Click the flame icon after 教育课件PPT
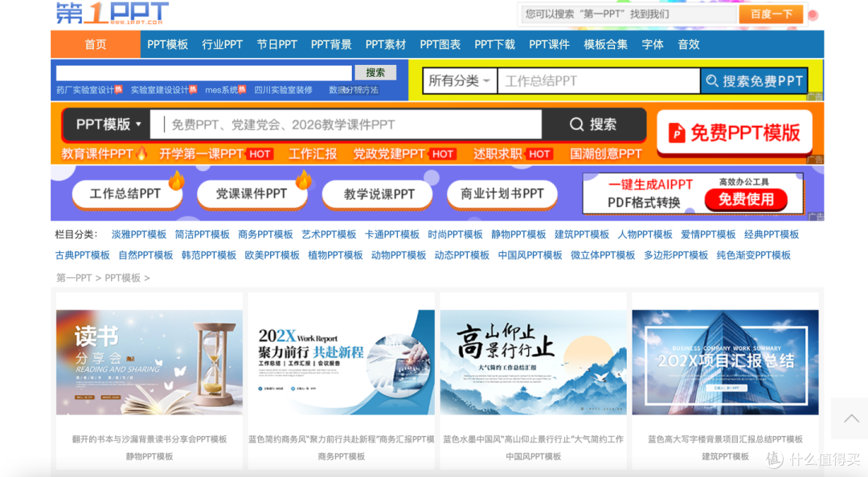 click(141, 153)
